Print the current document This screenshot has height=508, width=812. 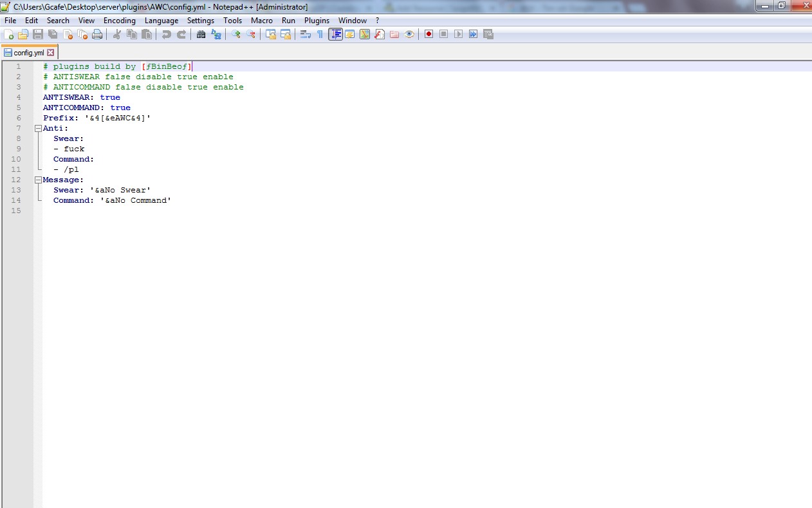(x=97, y=34)
